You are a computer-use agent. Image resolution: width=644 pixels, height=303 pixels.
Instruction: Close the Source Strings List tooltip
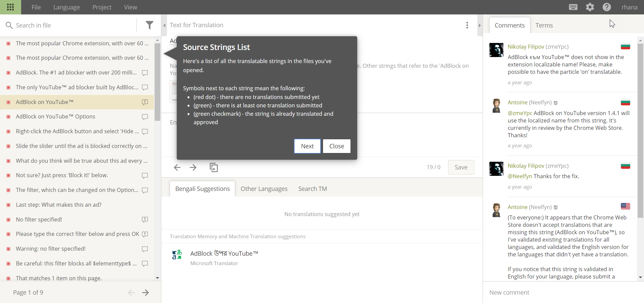pos(337,146)
